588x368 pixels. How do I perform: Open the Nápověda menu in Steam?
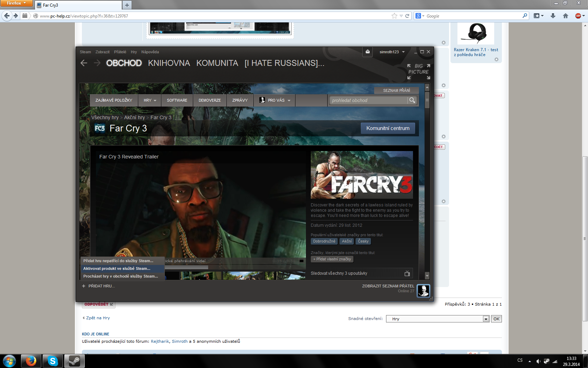150,52
